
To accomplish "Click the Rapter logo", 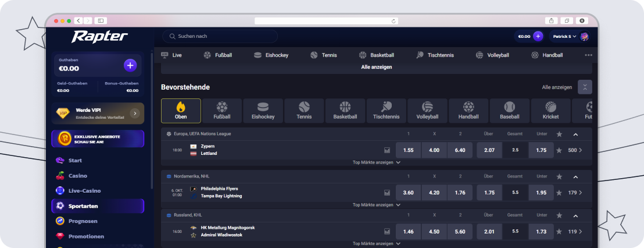I will (99, 37).
